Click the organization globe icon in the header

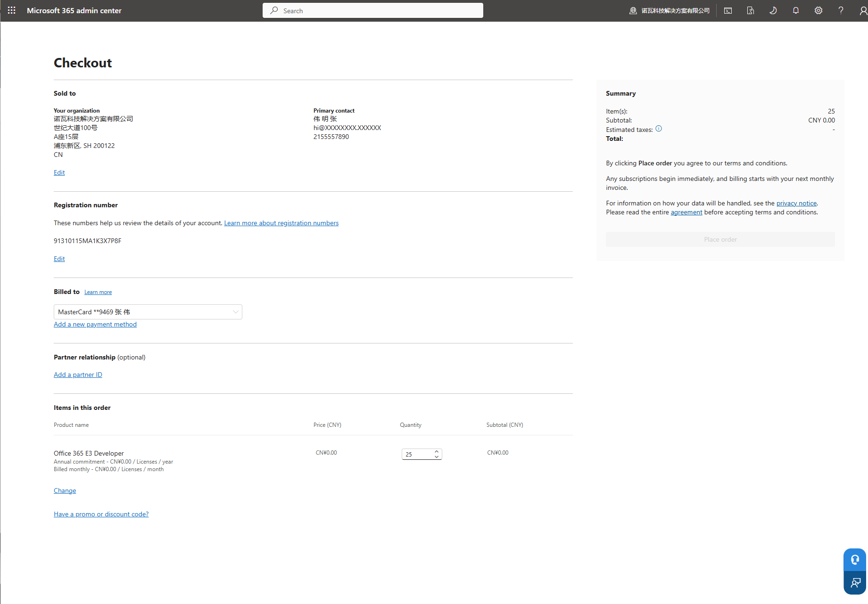click(x=633, y=10)
